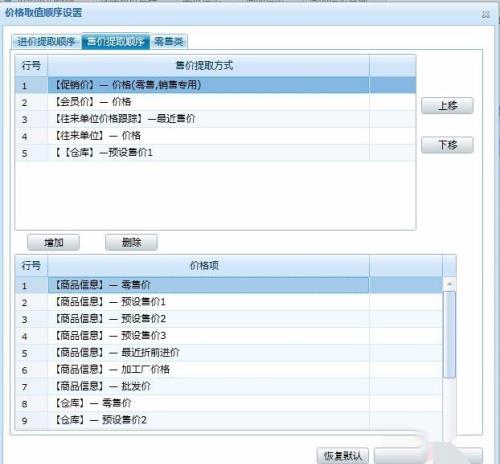Screen dimensions: 500x464
Task: Close the 价格取值顺序设置 dialog
Action: coord(486,14)
